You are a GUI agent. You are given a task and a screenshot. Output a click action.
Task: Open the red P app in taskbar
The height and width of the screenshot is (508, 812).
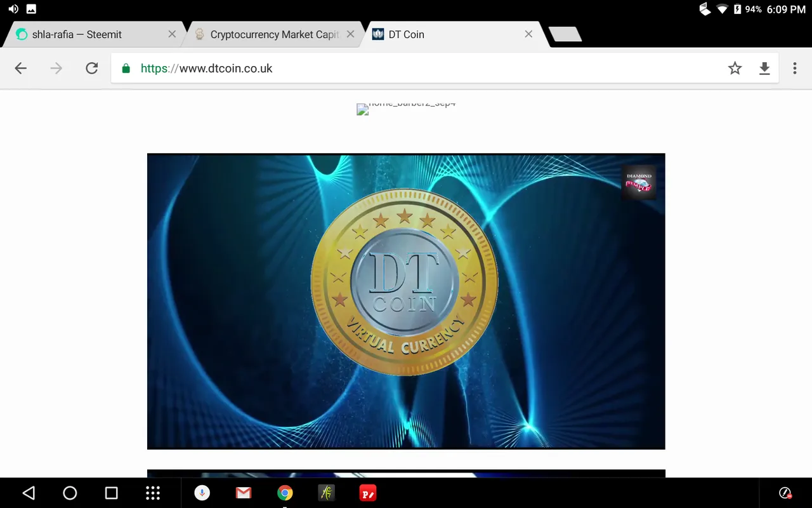[x=368, y=493]
